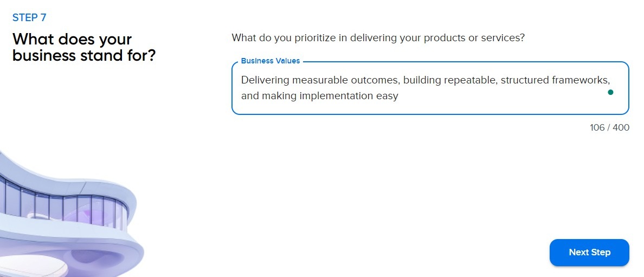Image resolution: width=644 pixels, height=277 pixels.
Task: Place cursor on the word "measurable"
Action: pos(317,80)
